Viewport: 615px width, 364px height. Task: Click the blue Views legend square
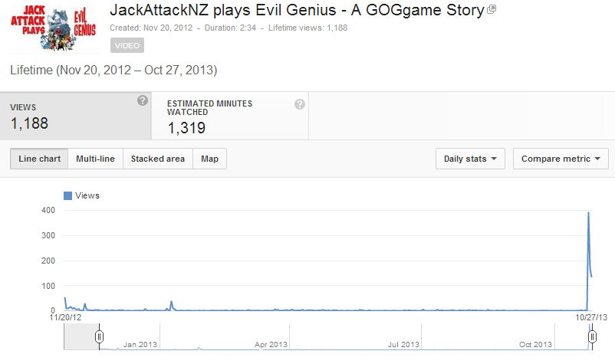(67, 195)
